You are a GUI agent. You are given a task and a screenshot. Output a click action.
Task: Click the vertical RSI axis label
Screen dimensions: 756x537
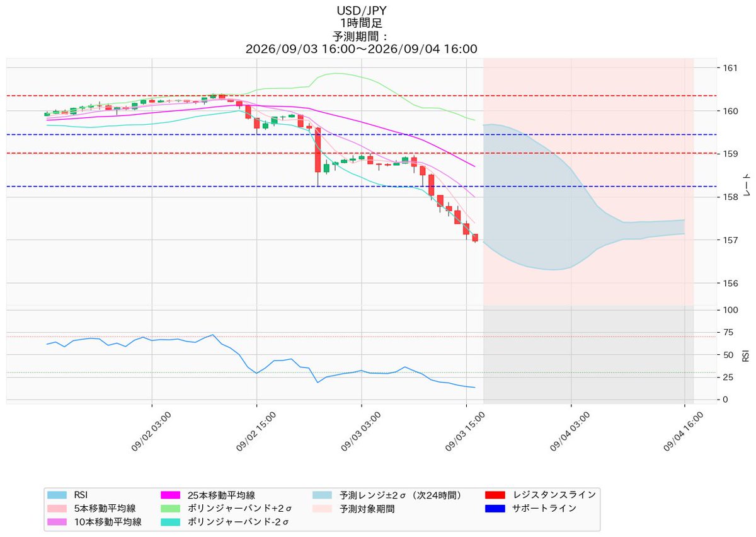[746, 355]
